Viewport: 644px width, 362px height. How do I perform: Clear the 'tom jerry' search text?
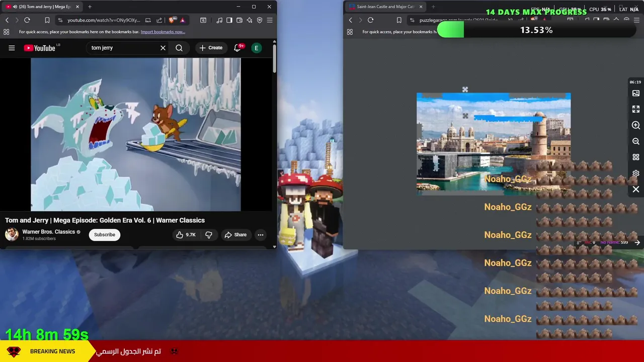[163, 48]
